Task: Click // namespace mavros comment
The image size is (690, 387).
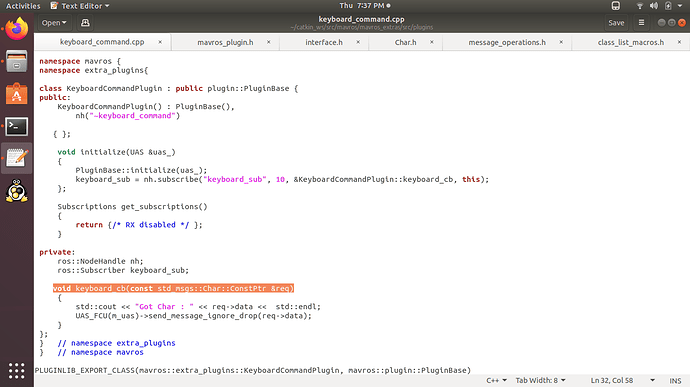Action: 100,352
